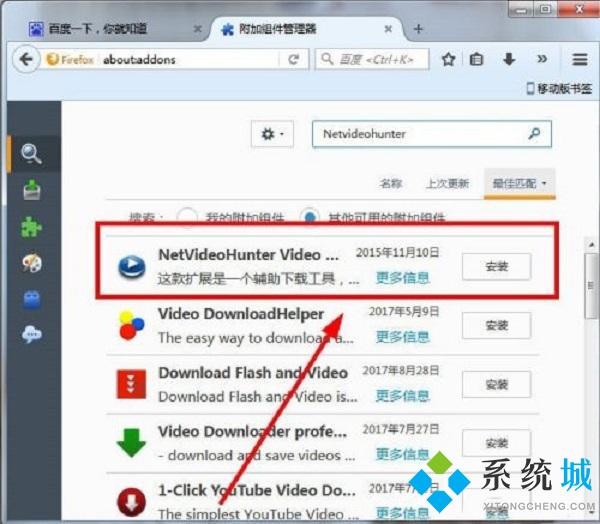Screen dimensions: 600x524
Task: Open the bookmarks list icon
Action: click(476, 59)
